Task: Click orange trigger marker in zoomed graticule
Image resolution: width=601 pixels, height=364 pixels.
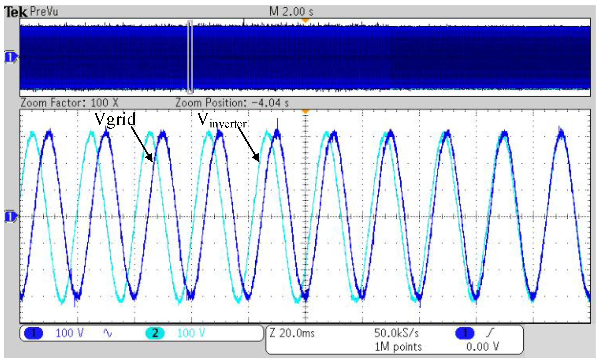Action: coord(305,111)
